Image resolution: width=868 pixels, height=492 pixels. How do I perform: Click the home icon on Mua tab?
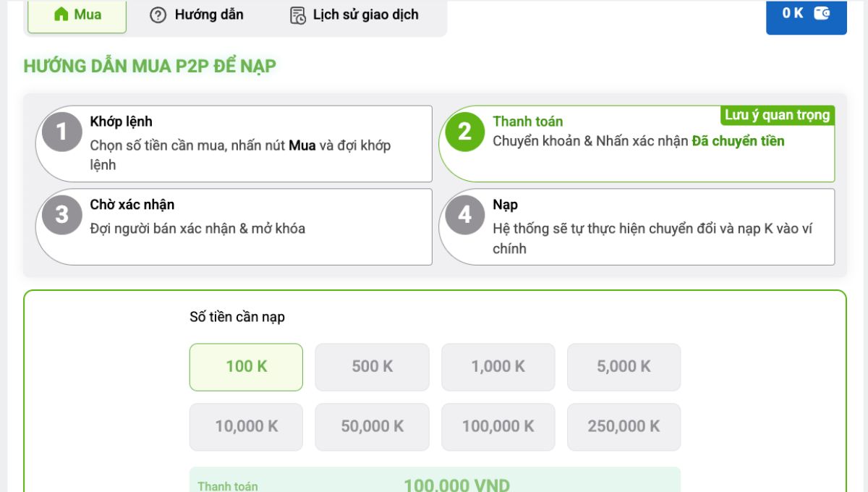[61, 14]
